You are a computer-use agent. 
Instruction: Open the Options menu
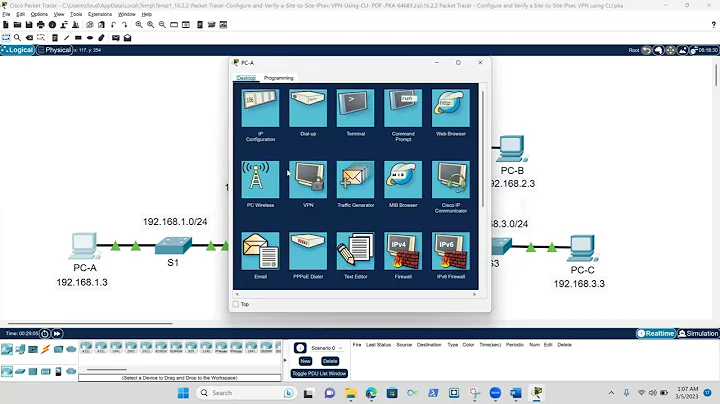39,14
